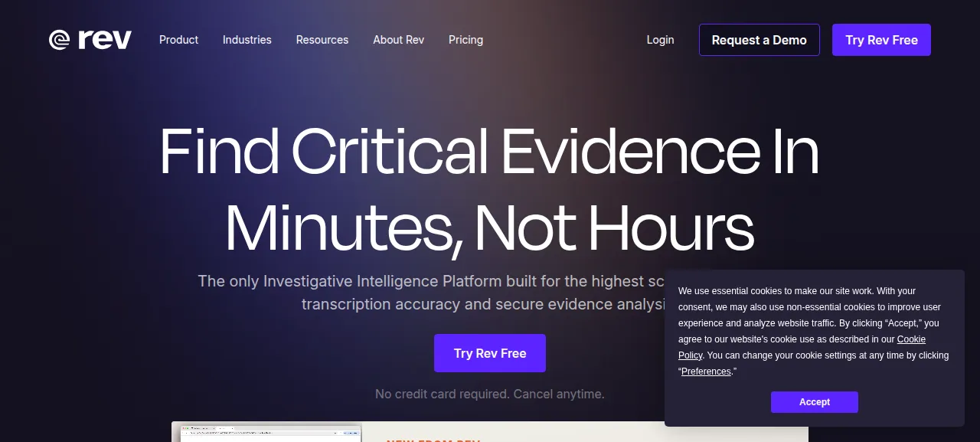Click Try Rev Free in the header
980x442 pixels.
tap(881, 40)
